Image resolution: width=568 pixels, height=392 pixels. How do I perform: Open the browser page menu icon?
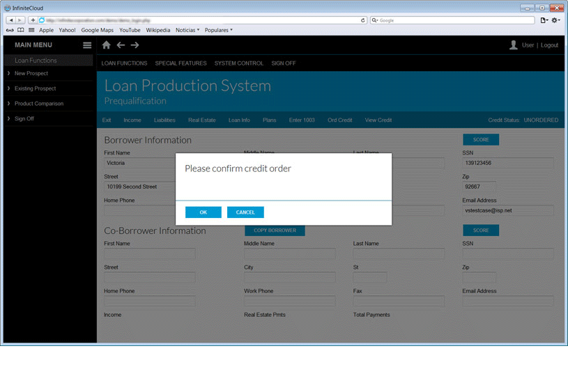(x=544, y=20)
